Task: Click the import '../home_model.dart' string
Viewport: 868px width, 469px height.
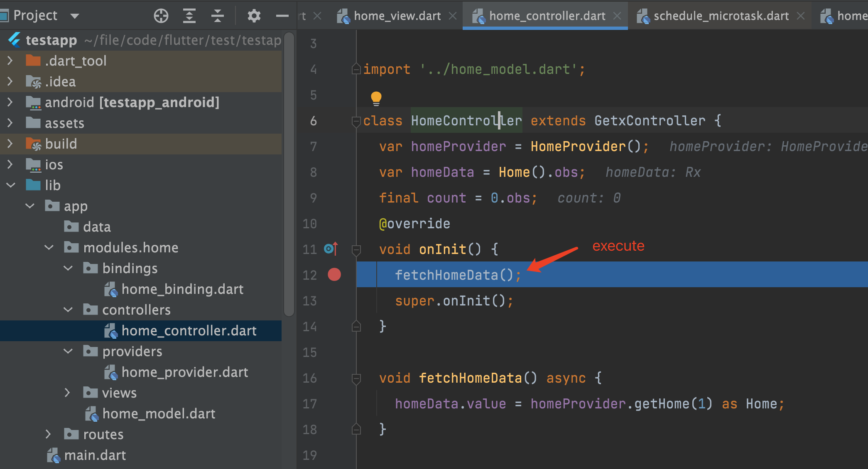Action: click(x=498, y=69)
